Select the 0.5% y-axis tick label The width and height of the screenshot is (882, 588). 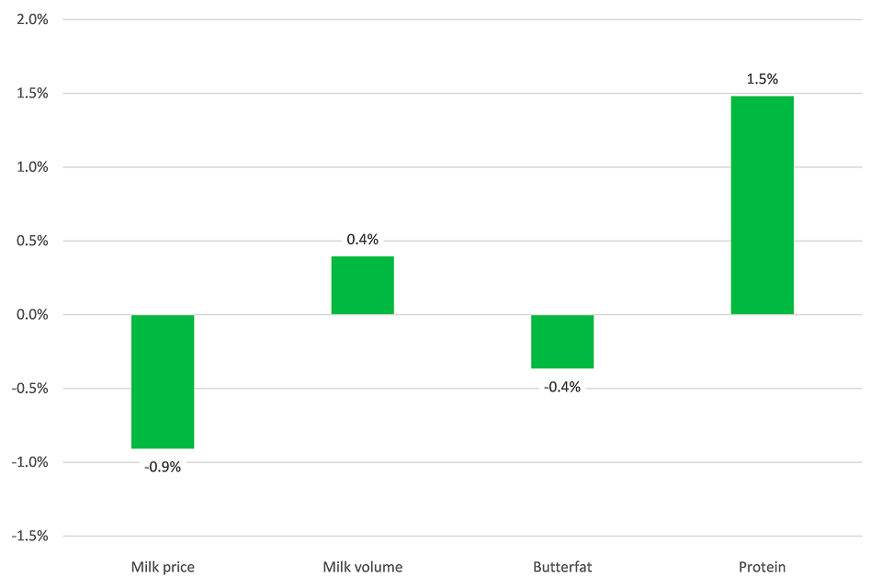point(31,242)
